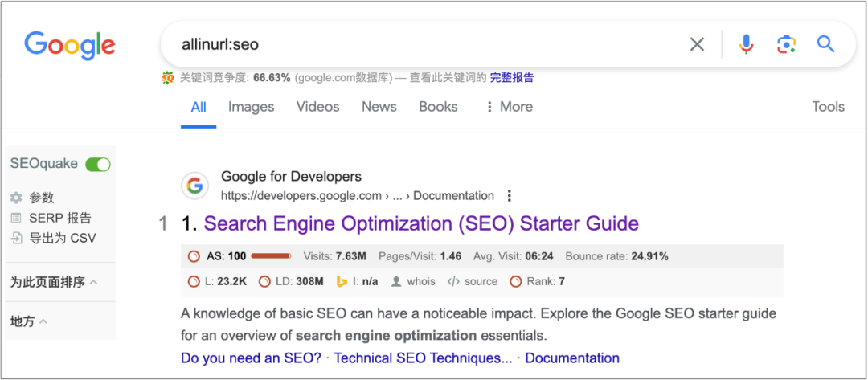Click the gear icon next to 参数
Screen dimensions: 868x380
tap(17, 198)
